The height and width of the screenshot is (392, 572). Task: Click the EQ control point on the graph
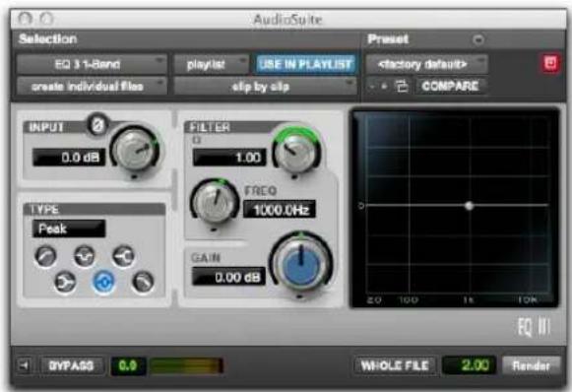coord(470,206)
